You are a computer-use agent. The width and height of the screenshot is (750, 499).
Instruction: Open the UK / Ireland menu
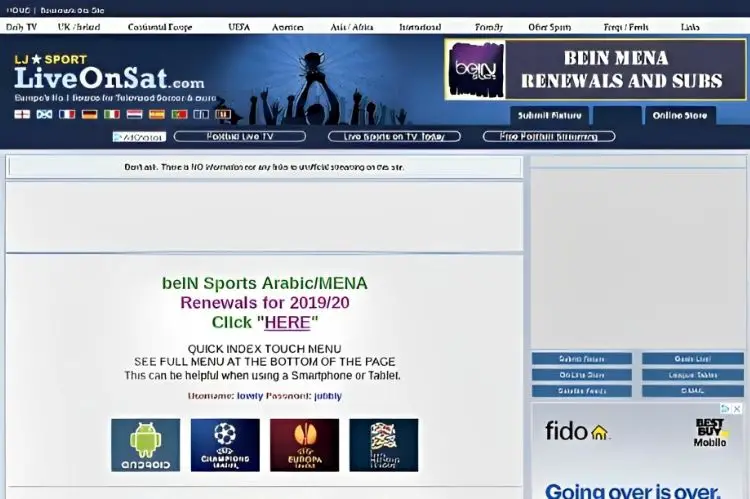tap(79, 27)
